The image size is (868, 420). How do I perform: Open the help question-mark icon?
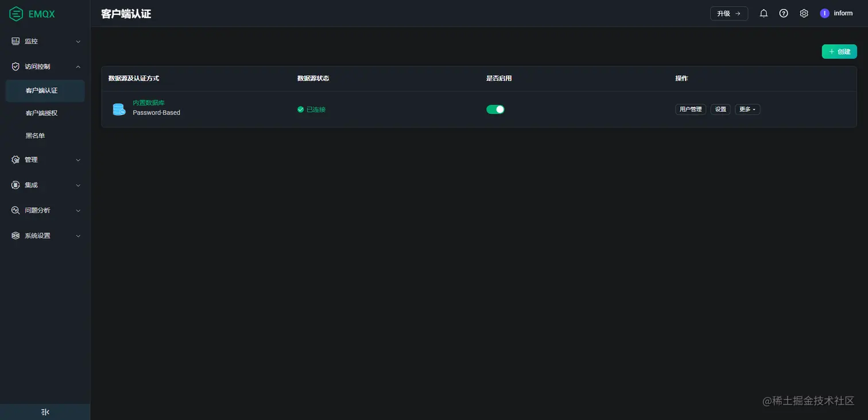pos(784,13)
